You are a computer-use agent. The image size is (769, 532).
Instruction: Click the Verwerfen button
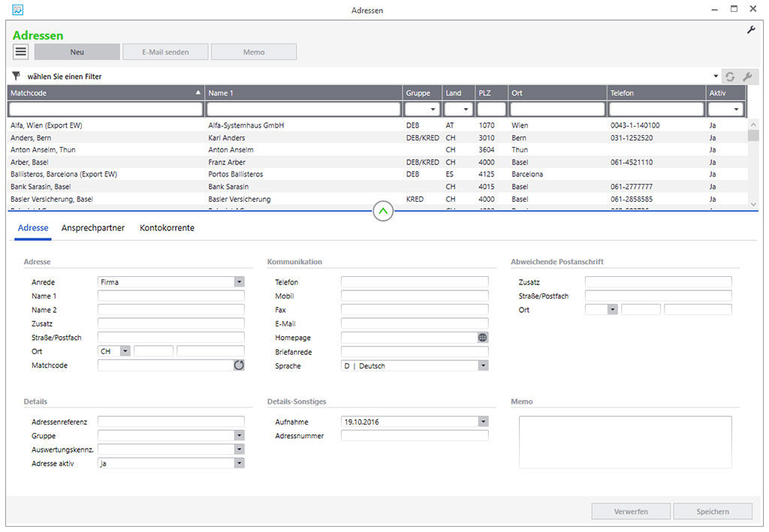(x=631, y=512)
